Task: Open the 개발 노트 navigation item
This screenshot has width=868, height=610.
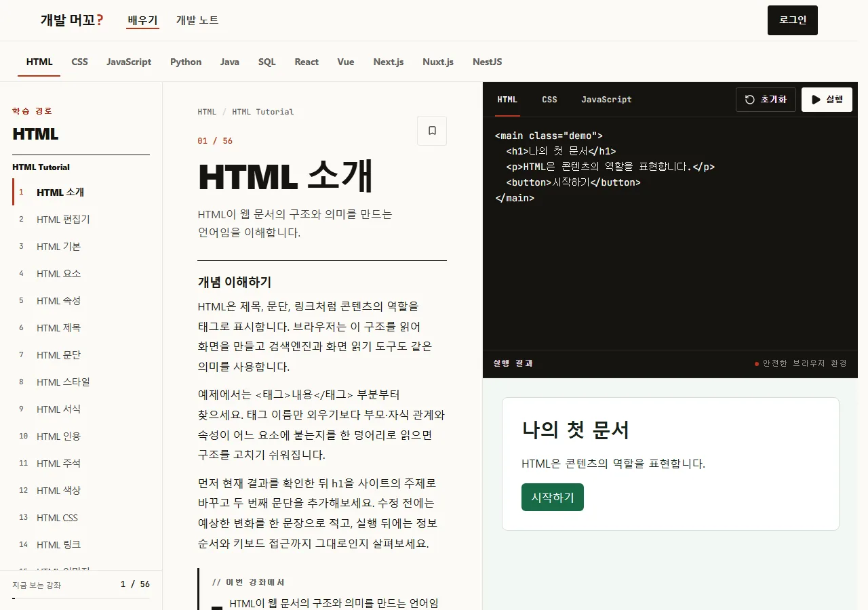Action: click(197, 20)
